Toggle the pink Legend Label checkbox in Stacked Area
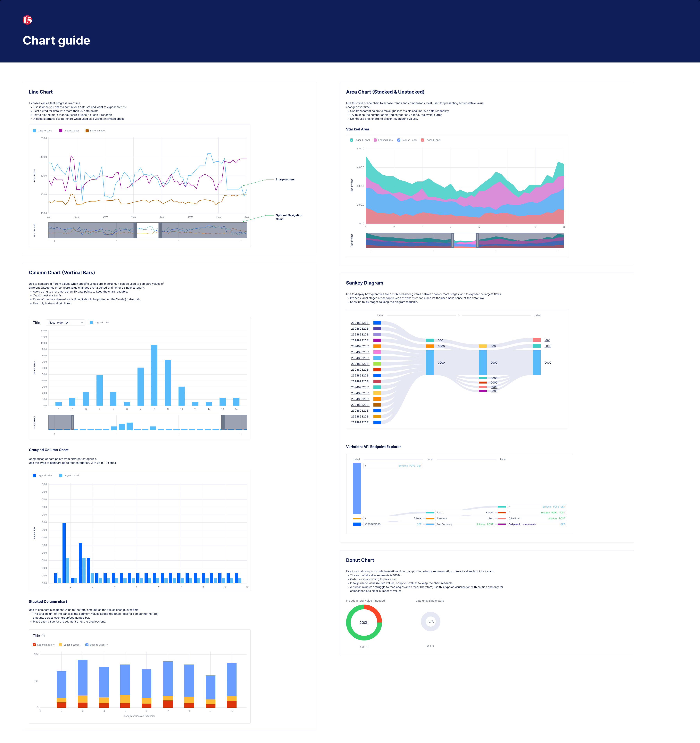 click(x=375, y=140)
